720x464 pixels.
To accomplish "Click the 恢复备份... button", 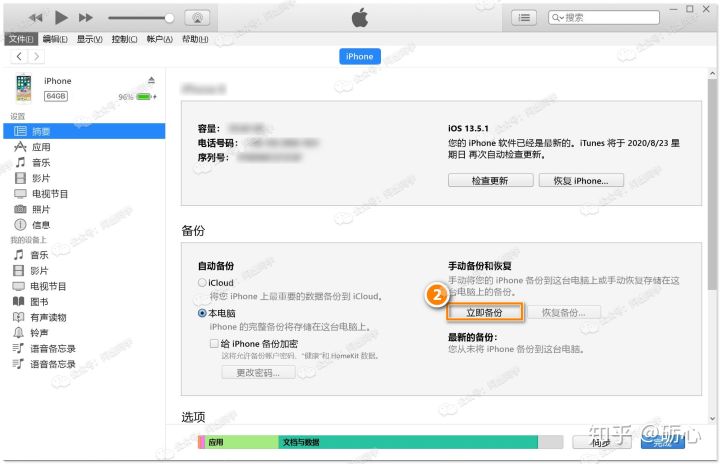I will tap(563, 313).
